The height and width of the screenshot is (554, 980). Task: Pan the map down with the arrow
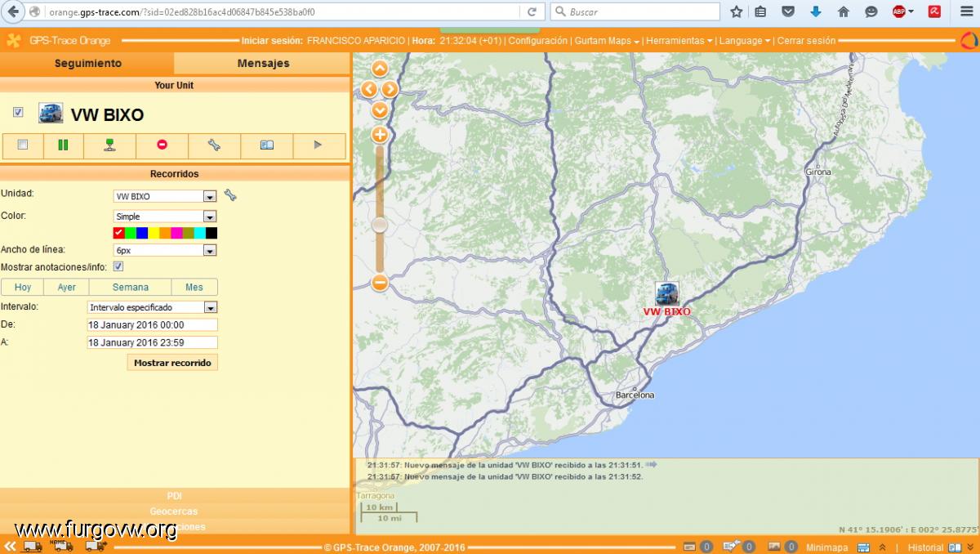tap(380, 109)
